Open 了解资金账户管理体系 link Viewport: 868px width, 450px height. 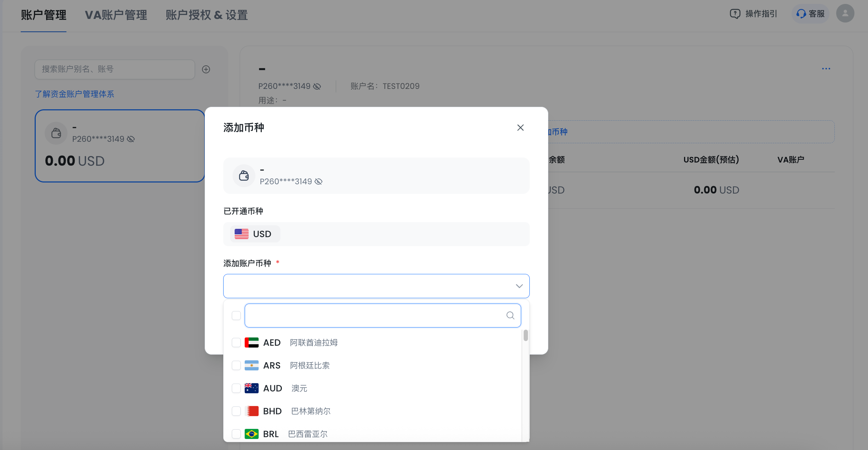click(x=74, y=94)
